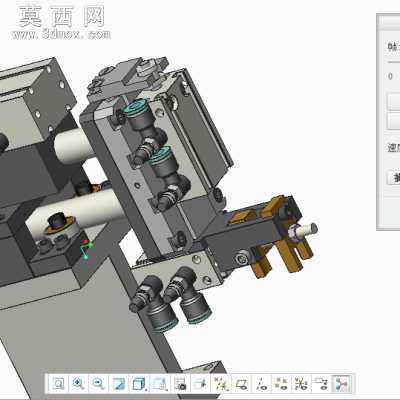Viewport: 400px width, 400px height.
Task: Click the Zoom In magnifier icon
Action: pos(78,383)
